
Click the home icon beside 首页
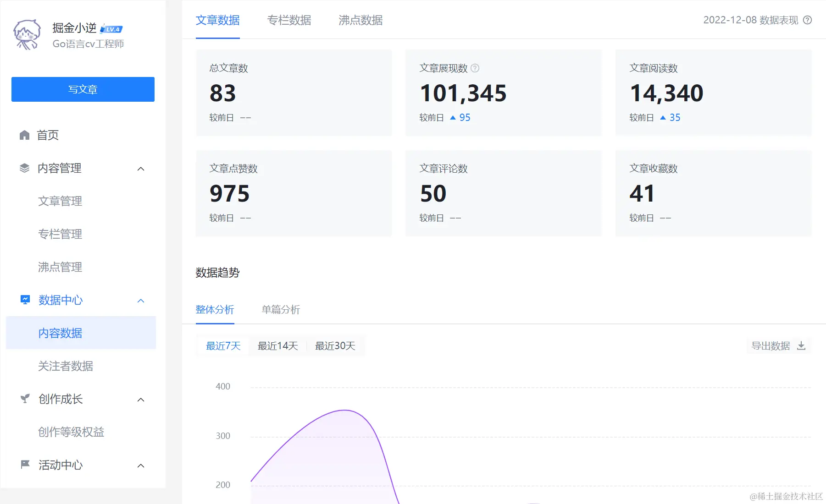tap(25, 135)
